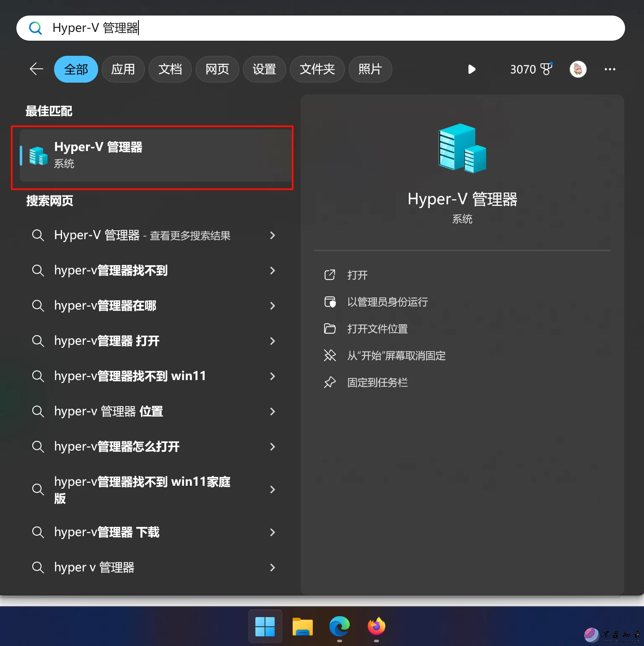Click the Windows Start button on taskbar
The height and width of the screenshot is (646, 644).
tap(265, 627)
